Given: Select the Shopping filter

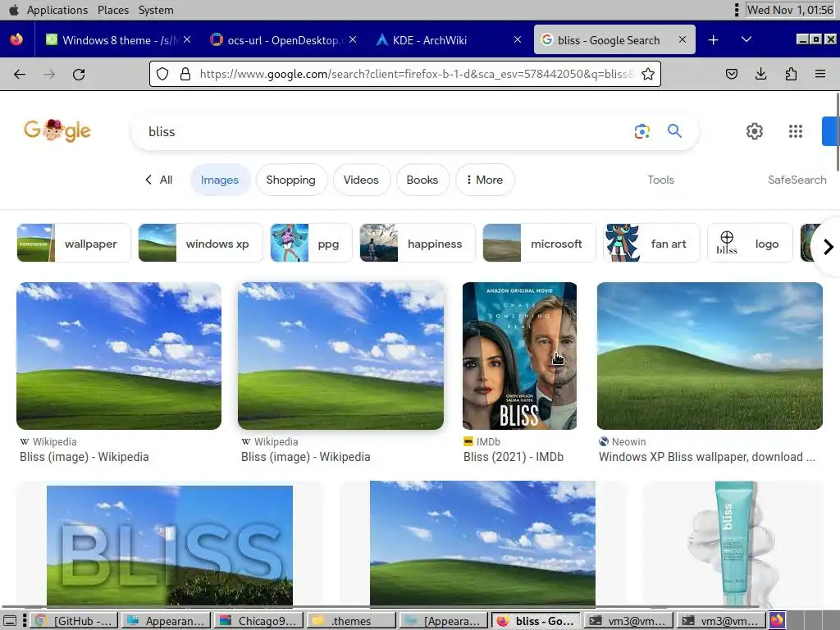Looking at the screenshot, I should pyautogui.click(x=291, y=180).
